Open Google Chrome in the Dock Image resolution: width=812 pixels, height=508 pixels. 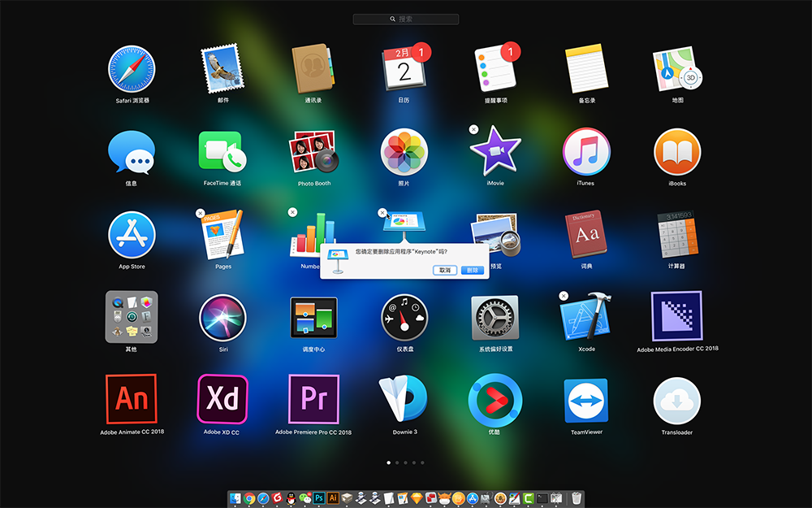(249, 498)
